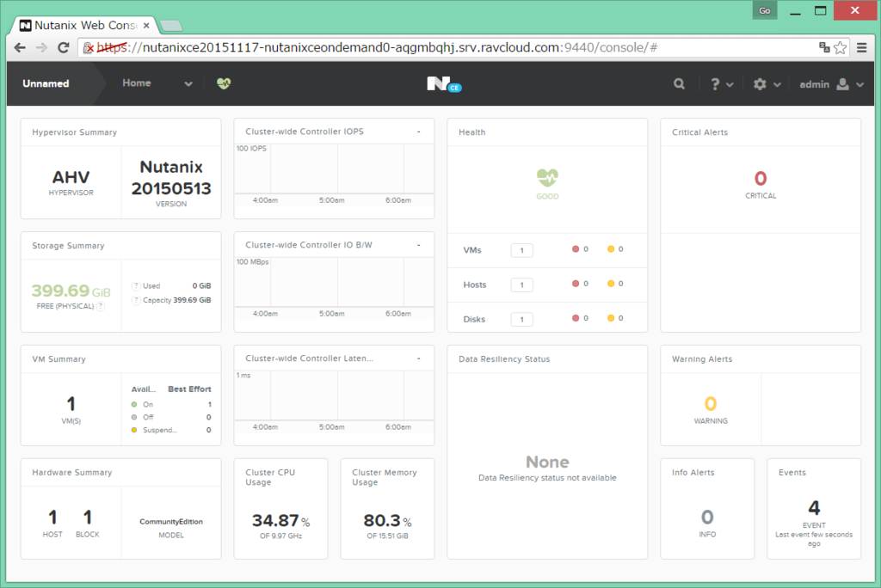This screenshot has width=881, height=588.
Task: Click the Controller IO B/W chart area
Action: (x=334, y=283)
